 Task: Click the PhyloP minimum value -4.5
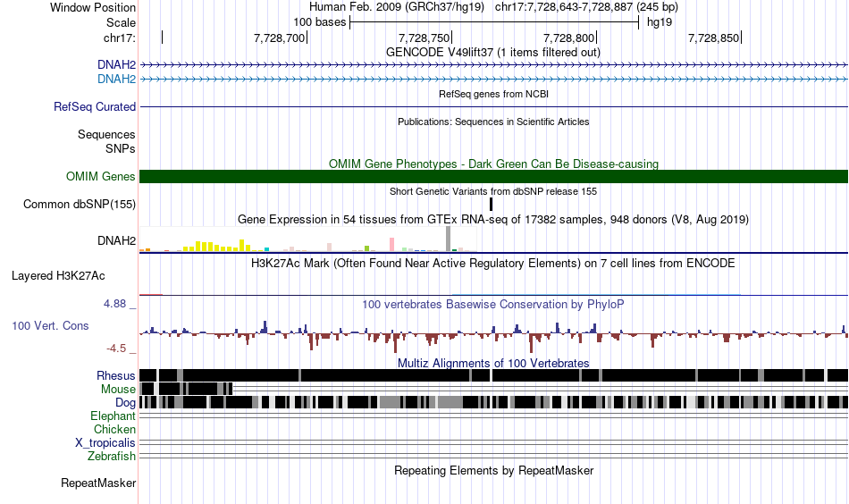(x=116, y=349)
